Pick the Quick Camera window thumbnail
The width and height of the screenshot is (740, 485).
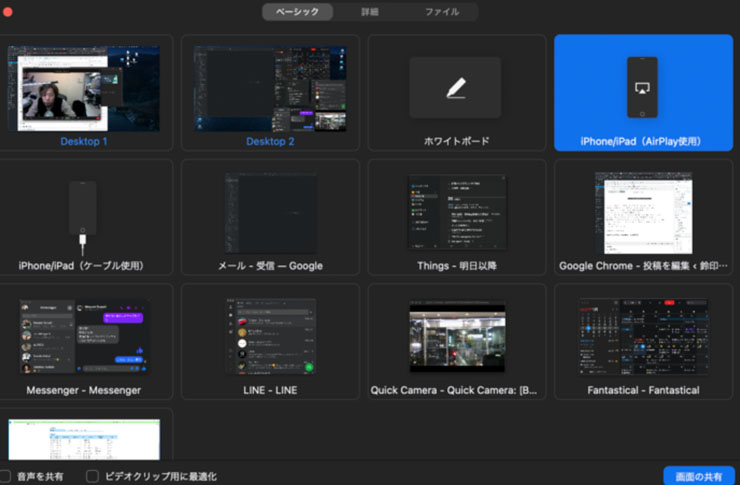pyautogui.click(x=457, y=336)
